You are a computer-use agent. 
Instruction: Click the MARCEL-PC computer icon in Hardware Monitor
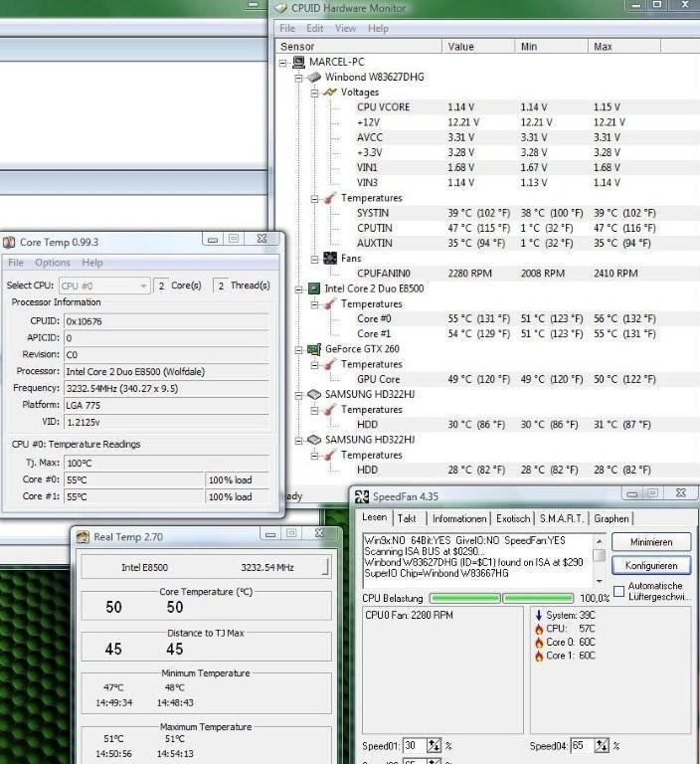coord(298,62)
